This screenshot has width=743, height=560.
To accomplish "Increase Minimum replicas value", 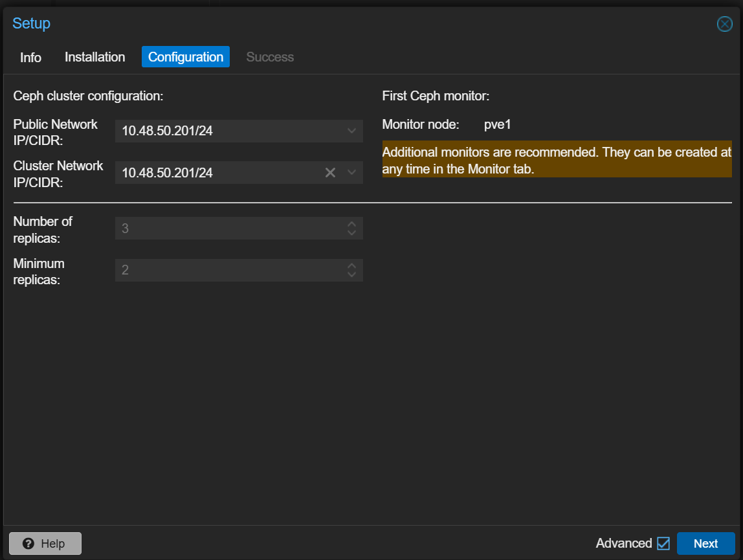I will click(351, 265).
